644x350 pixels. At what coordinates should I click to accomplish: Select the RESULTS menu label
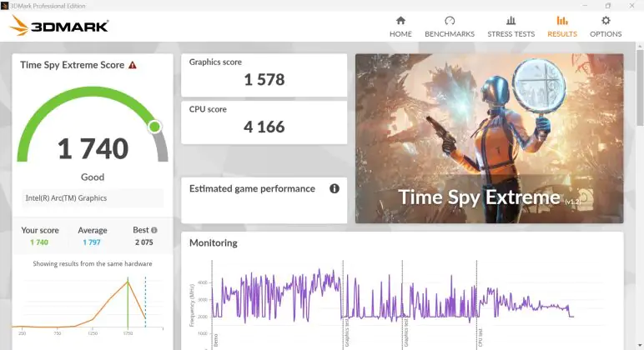click(x=562, y=34)
